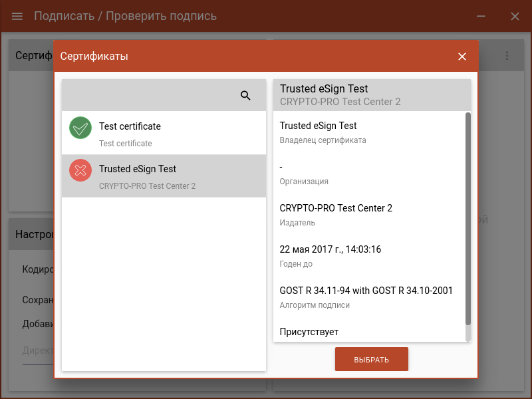
Task: Click the red cross icon on Trusted eSign Test
Action: 80,170
